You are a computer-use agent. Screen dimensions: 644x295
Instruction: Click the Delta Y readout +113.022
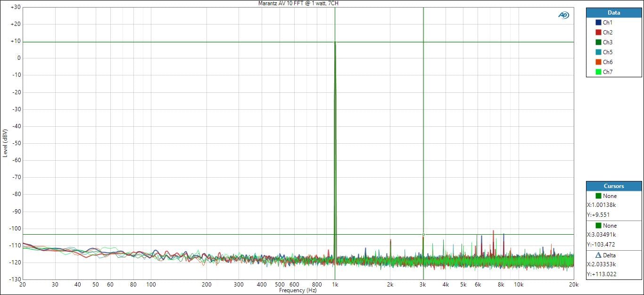pos(601,274)
